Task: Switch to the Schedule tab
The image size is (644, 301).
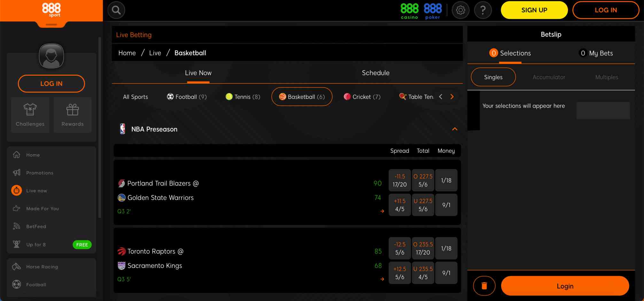Action: [x=376, y=73]
